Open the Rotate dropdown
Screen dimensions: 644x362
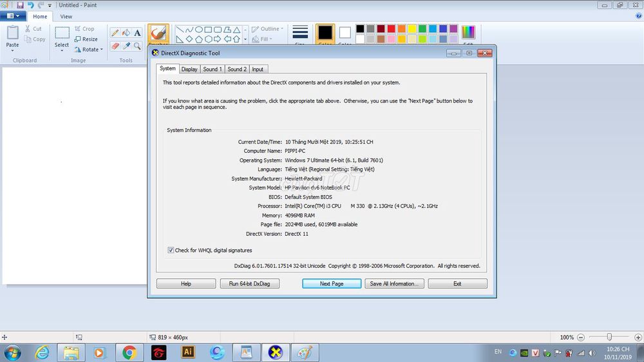pyautogui.click(x=89, y=50)
